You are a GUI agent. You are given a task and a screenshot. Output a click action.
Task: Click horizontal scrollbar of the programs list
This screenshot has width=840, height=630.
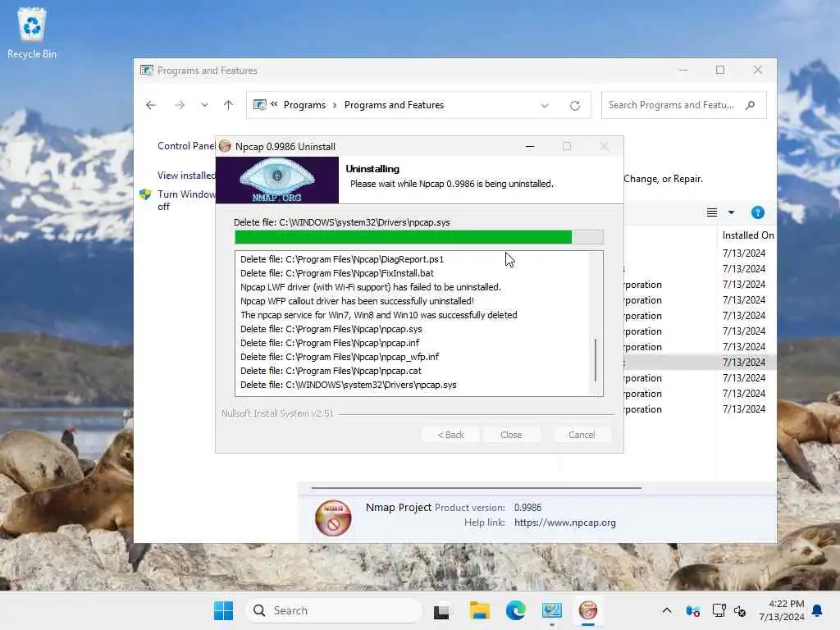point(476,488)
